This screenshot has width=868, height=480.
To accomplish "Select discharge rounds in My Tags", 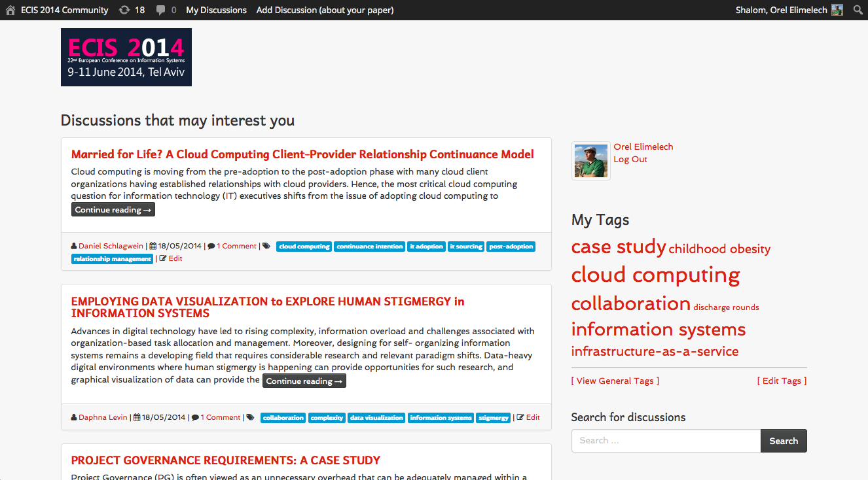I will click(x=726, y=307).
